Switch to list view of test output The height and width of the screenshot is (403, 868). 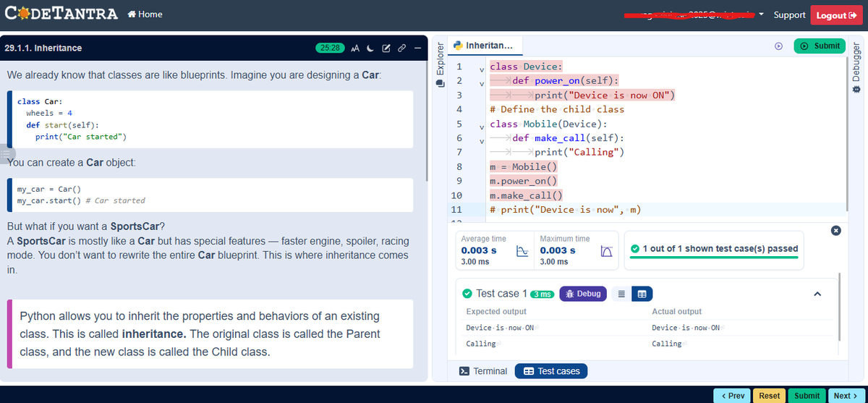pos(622,294)
